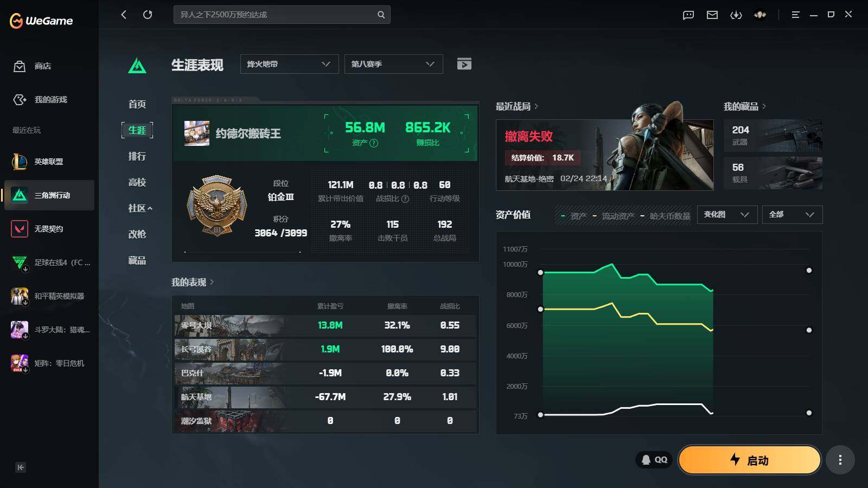Click the 3064 /3099 rank points text
The width and height of the screenshot is (868, 488).
281,233
